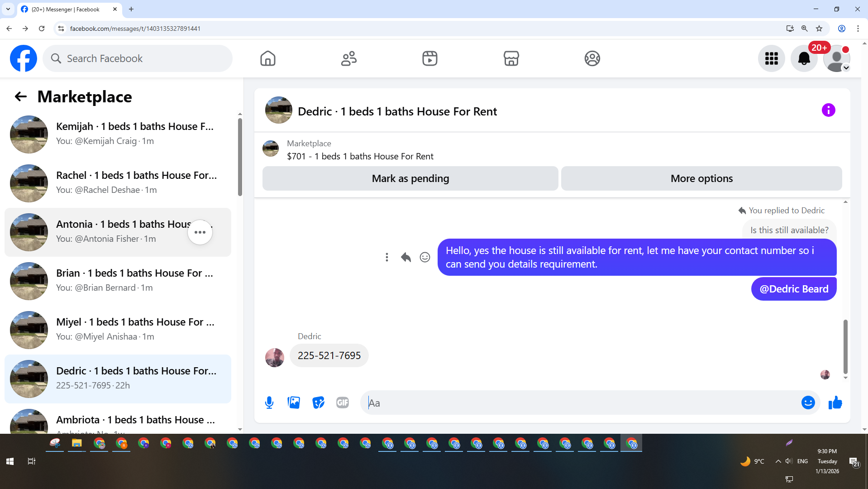Open Facebook logo home
This screenshot has width=868, height=489.
coord(24,58)
